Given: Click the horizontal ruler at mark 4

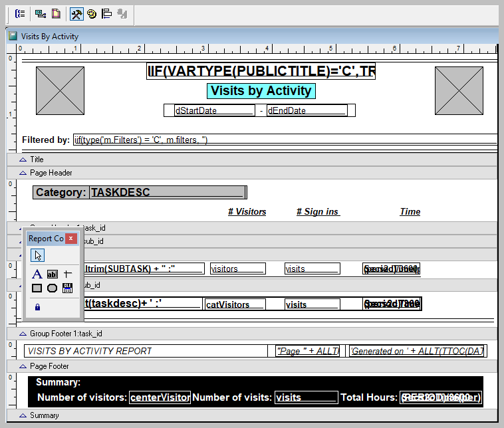Looking at the screenshot, I should pyautogui.click(x=267, y=49).
